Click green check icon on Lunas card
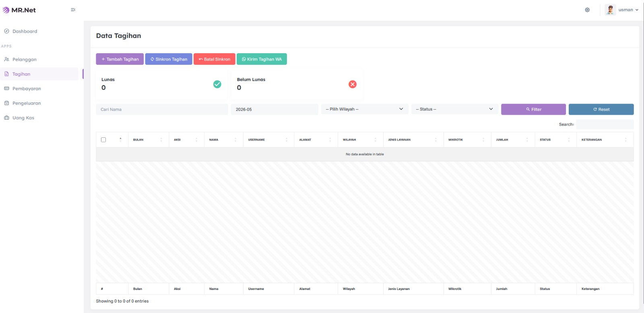Image resolution: width=644 pixels, height=313 pixels. [217, 84]
